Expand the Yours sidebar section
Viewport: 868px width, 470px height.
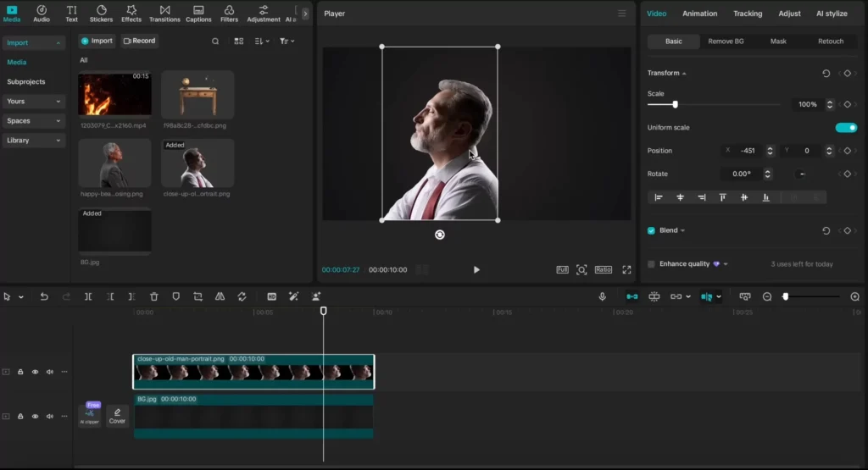[x=33, y=101]
